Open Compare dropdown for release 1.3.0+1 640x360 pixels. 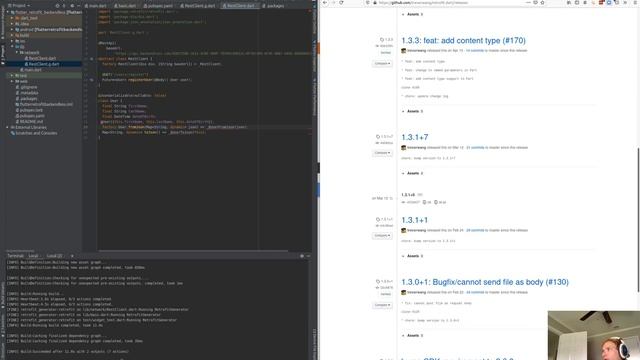(x=382, y=305)
